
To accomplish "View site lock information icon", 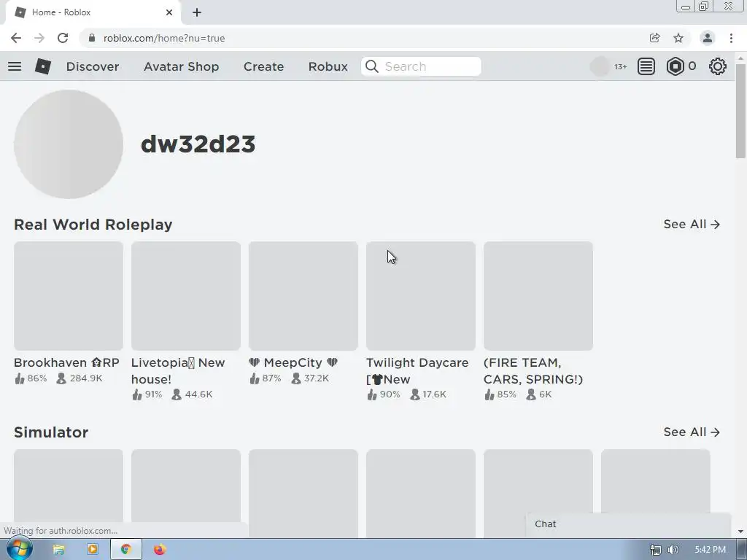I will [92, 38].
